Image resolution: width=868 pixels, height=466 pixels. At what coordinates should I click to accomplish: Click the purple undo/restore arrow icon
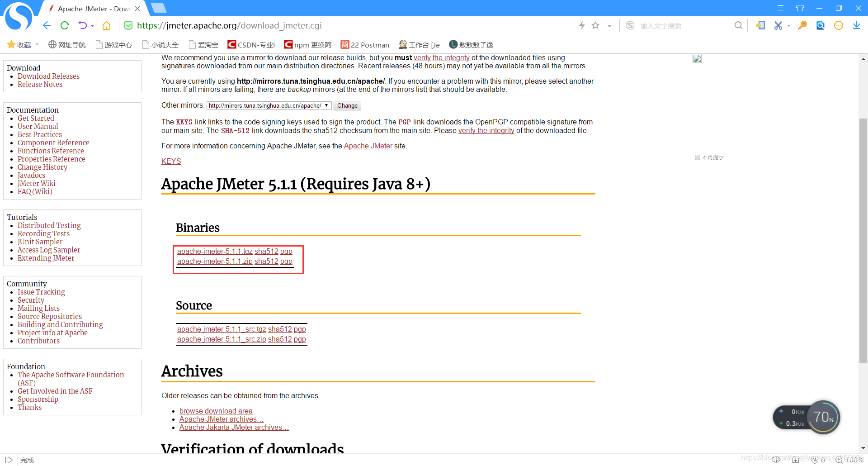click(82, 25)
